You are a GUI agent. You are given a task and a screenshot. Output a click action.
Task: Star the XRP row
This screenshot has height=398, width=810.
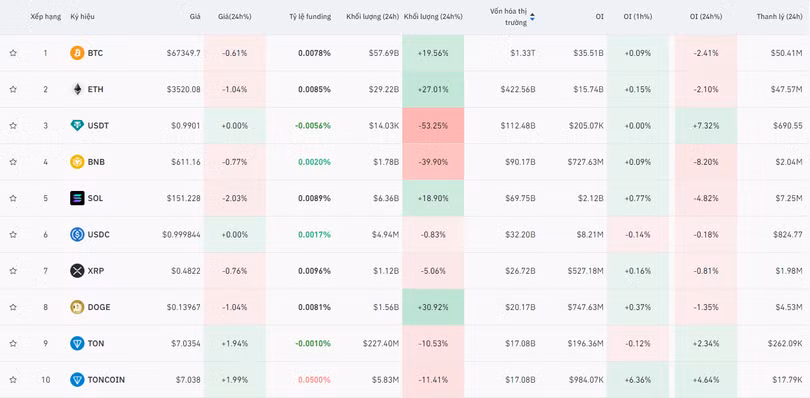(13, 271)
